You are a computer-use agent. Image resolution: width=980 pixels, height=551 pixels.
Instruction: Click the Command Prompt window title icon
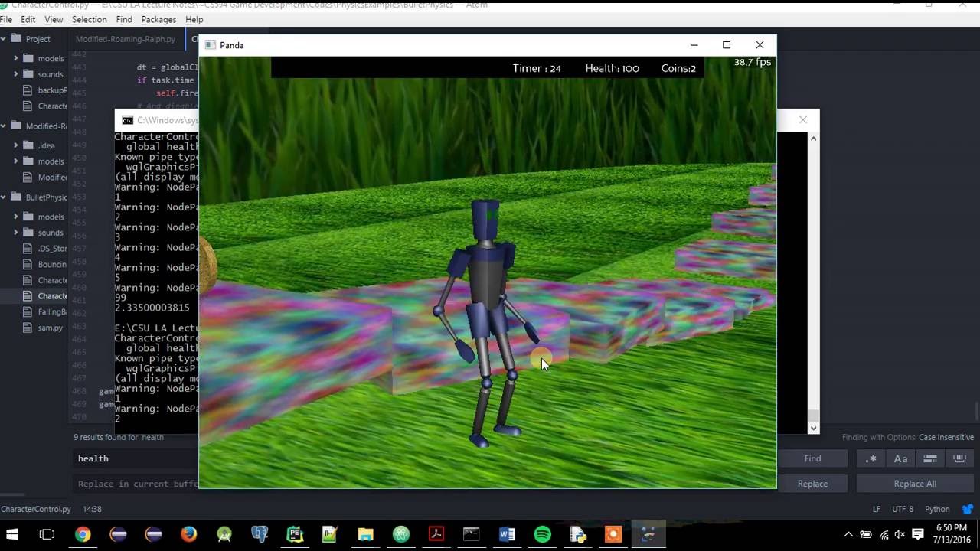point(127,120)
